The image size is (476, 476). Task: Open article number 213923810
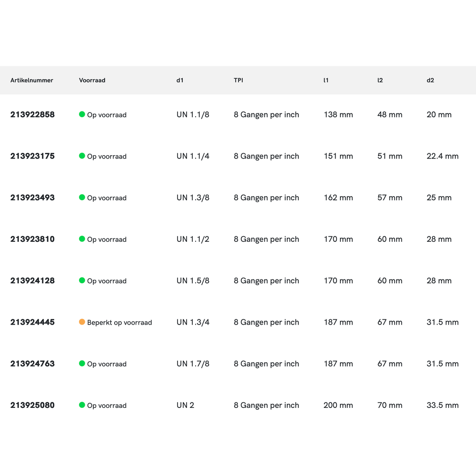click(x=32, y=239)
